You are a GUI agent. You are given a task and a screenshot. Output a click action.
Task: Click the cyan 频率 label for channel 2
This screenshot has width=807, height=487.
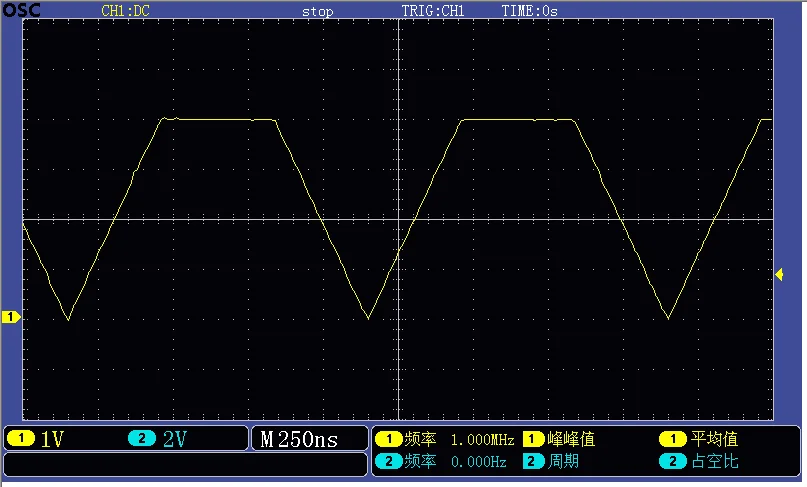(420, 461)
